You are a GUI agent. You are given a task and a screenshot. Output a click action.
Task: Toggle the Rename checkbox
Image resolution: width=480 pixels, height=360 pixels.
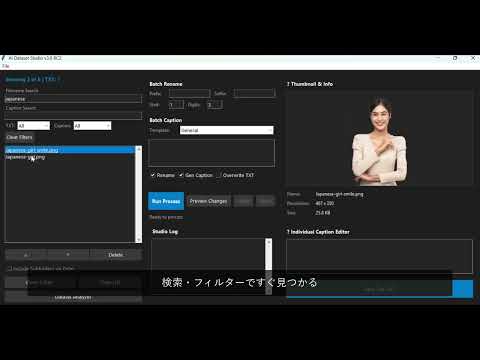[153, 175]
